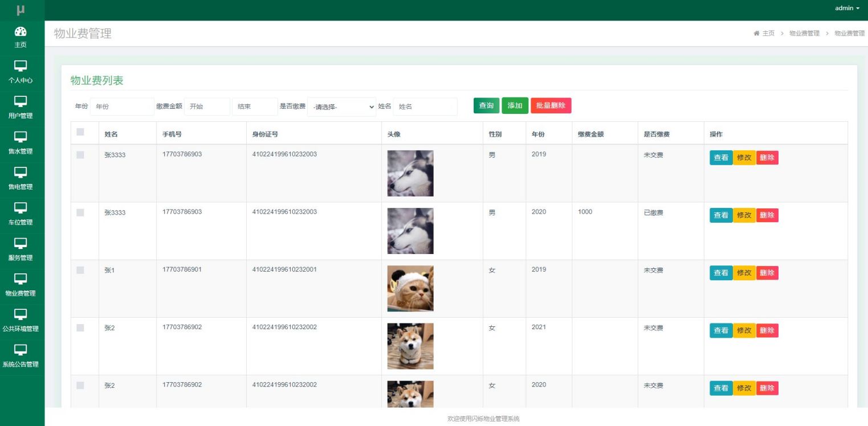868x426 pixels.
Task: Check the row for 张2 year 2021
Action: pos(80,327)
